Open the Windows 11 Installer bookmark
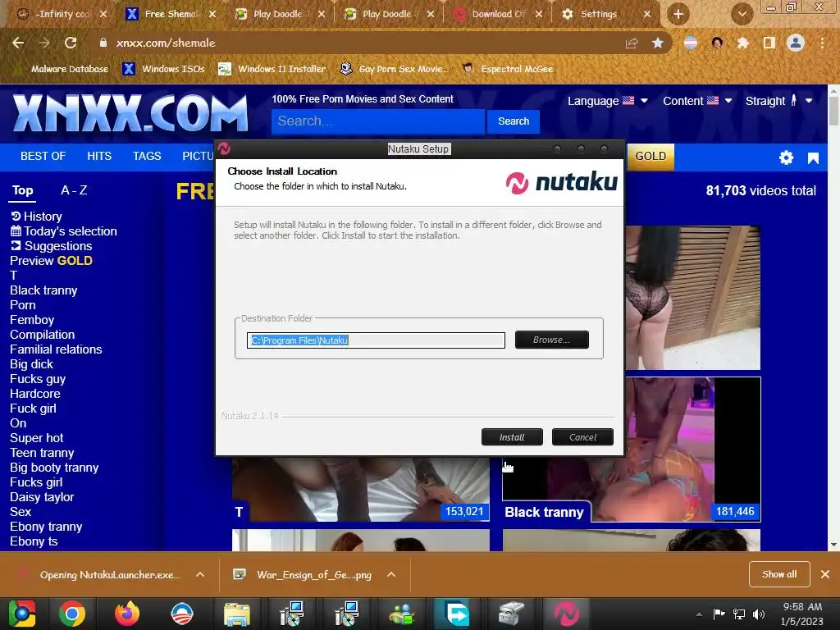The image size is (840, 630). point(272,69)
